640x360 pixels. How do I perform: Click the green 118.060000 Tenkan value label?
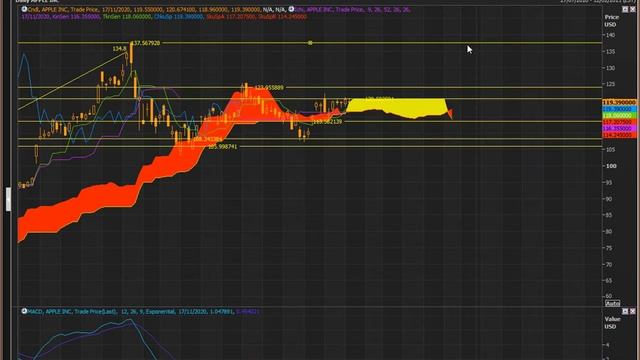point(619,116)
